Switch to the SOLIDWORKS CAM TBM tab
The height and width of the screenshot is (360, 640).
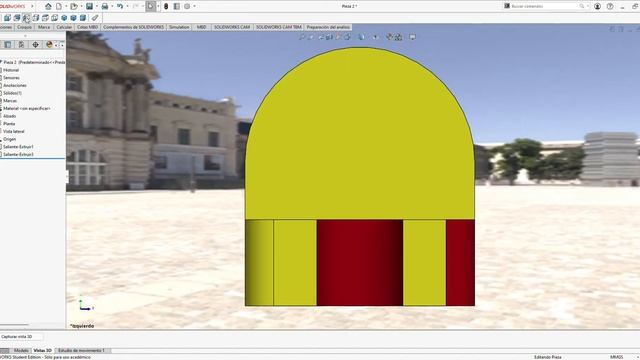279,27
